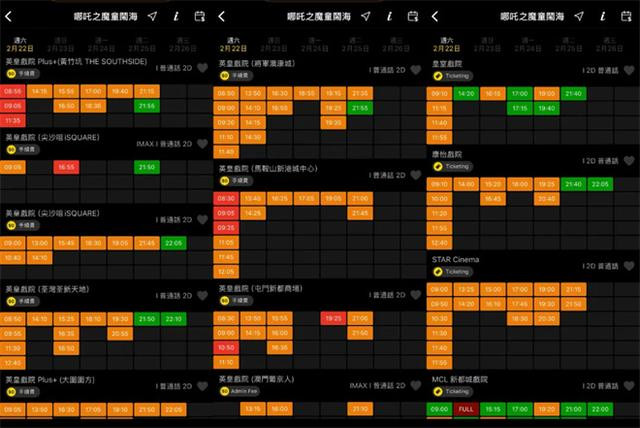Viewport: 640px width, 428px height.
Task: Pick the green 21:55 showtime at THE SOUTHSIDE
Action: coord(147,106)
